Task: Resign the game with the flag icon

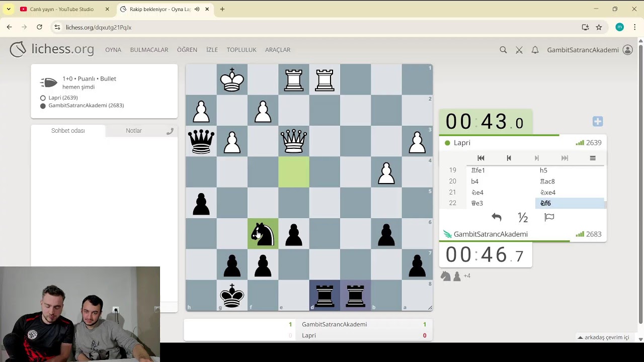Action: coord(549,217)
